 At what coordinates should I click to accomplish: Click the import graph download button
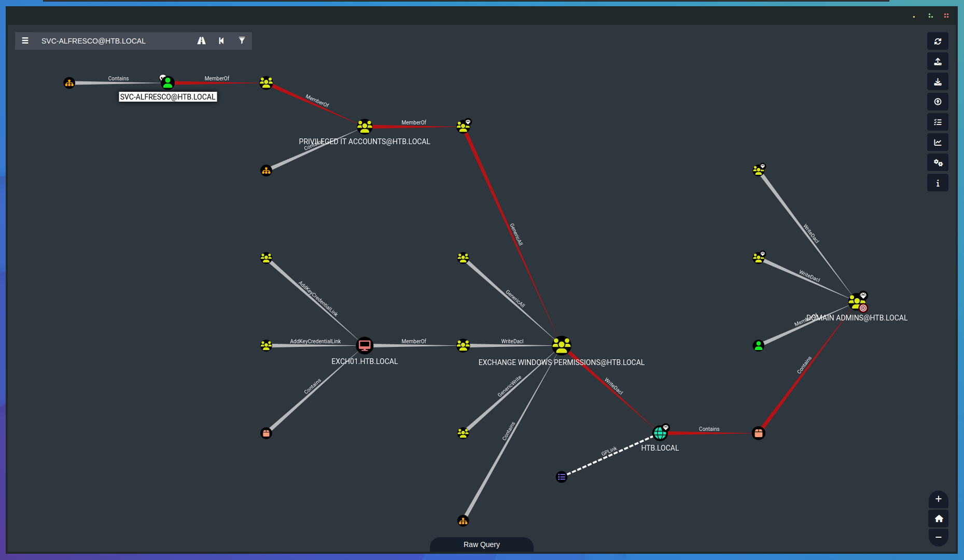pyautogui.click(x=938, y=81)
